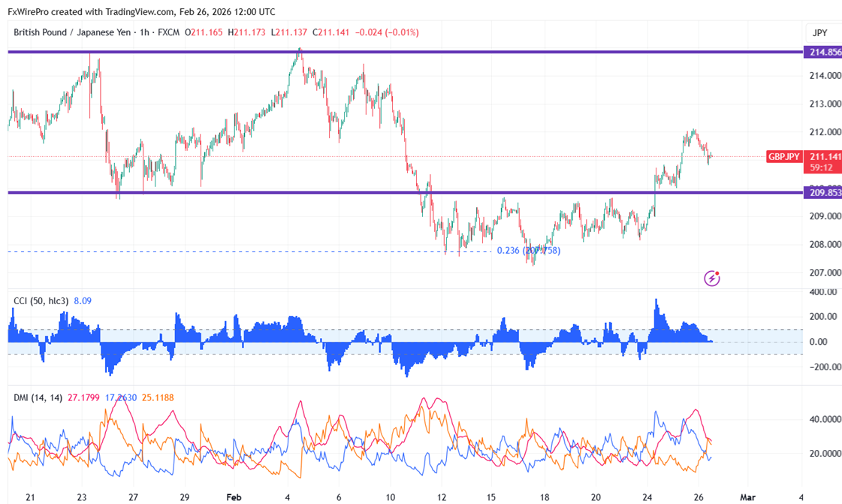
Task: Click the DMI value 27.1799
Action: [x=84, y=398]
